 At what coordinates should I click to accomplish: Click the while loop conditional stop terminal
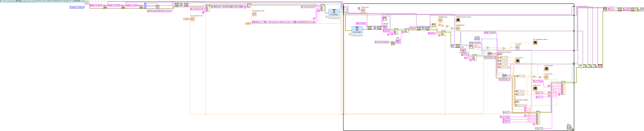tap(573, 129)
